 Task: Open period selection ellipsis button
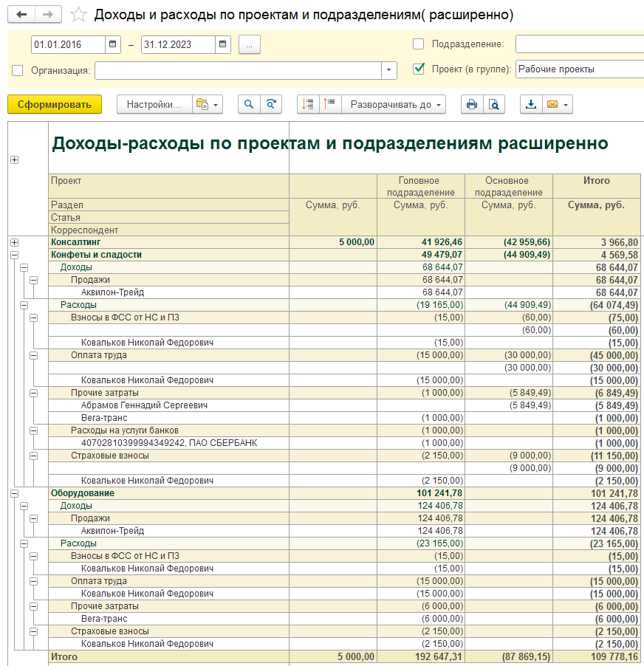click(x=250, y=44)
